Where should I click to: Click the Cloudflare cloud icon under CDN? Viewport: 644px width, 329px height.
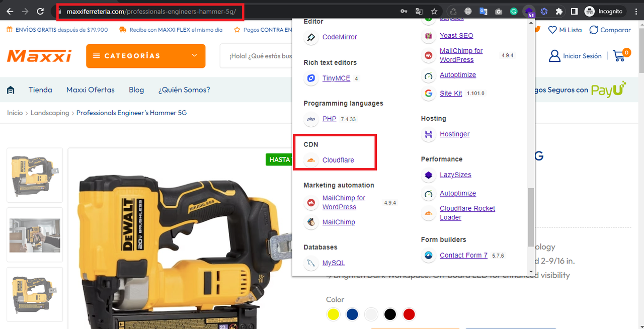(x=311, y=160)
